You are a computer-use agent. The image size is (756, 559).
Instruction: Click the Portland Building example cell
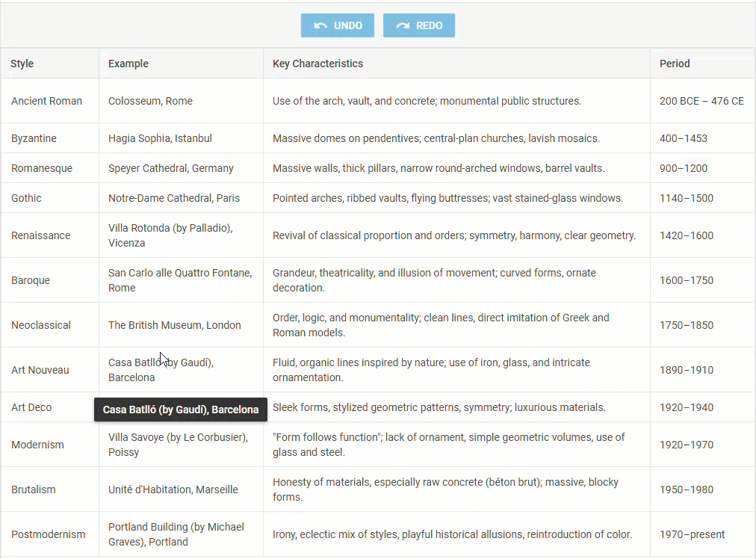pyautogui.click(x=176, y=534)
